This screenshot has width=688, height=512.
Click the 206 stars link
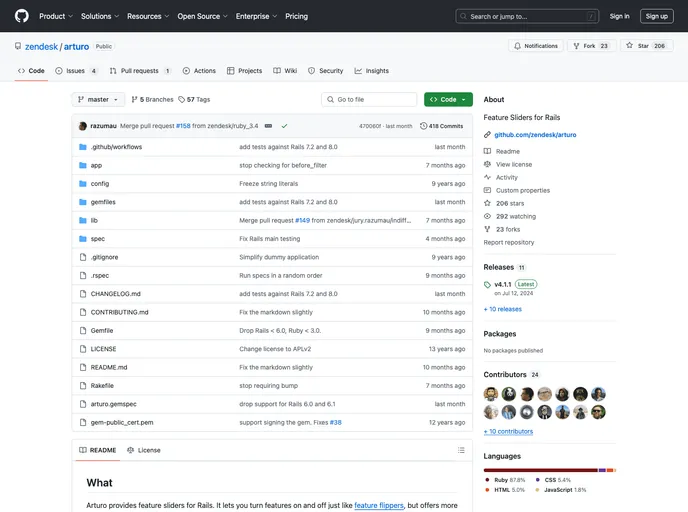(x=510, y=204)
